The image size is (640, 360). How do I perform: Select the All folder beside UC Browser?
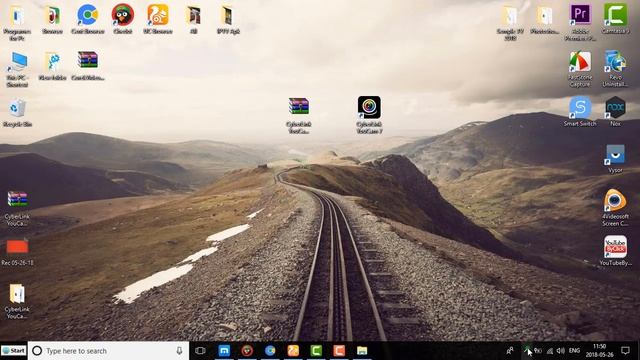pos(193,16)
